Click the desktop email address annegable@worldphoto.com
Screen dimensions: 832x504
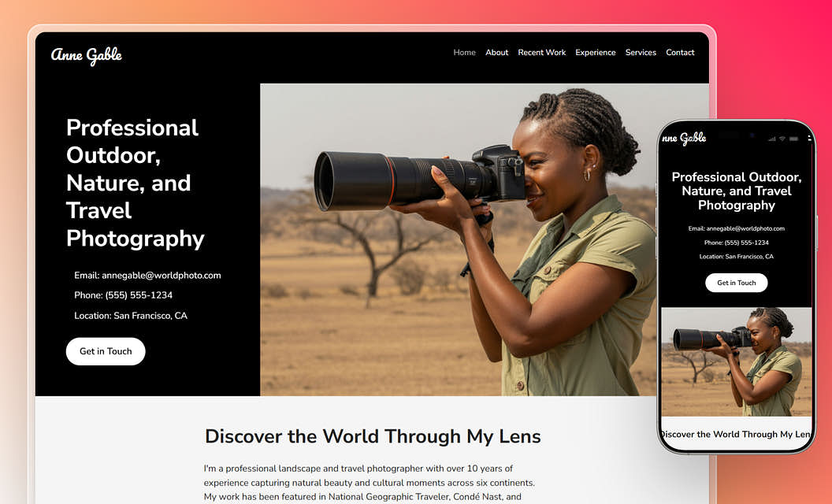147,276
